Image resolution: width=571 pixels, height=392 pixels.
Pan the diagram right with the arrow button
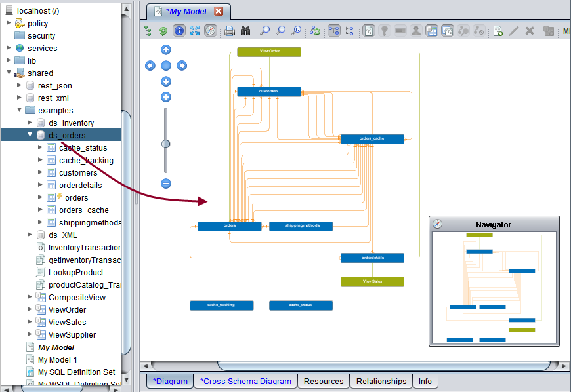182,66
